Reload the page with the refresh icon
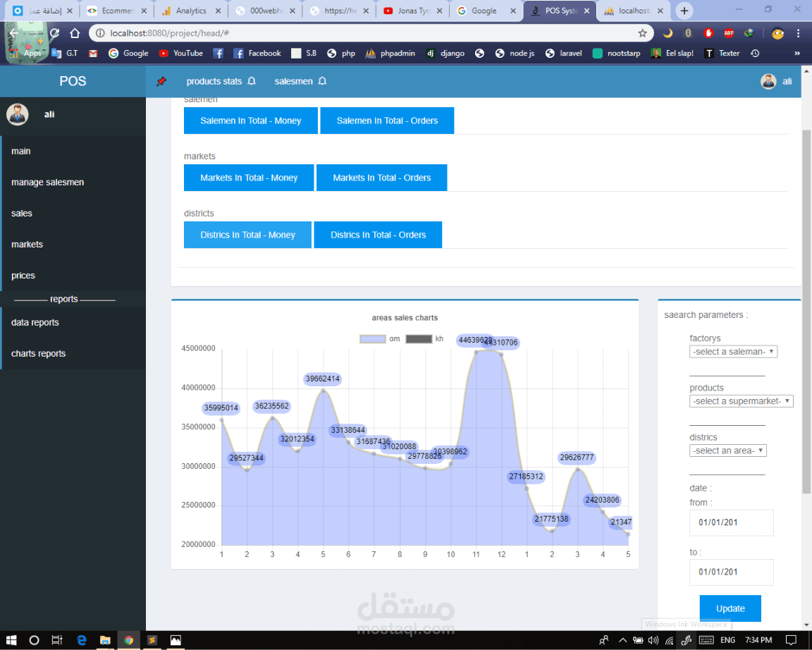 point(54,33)
